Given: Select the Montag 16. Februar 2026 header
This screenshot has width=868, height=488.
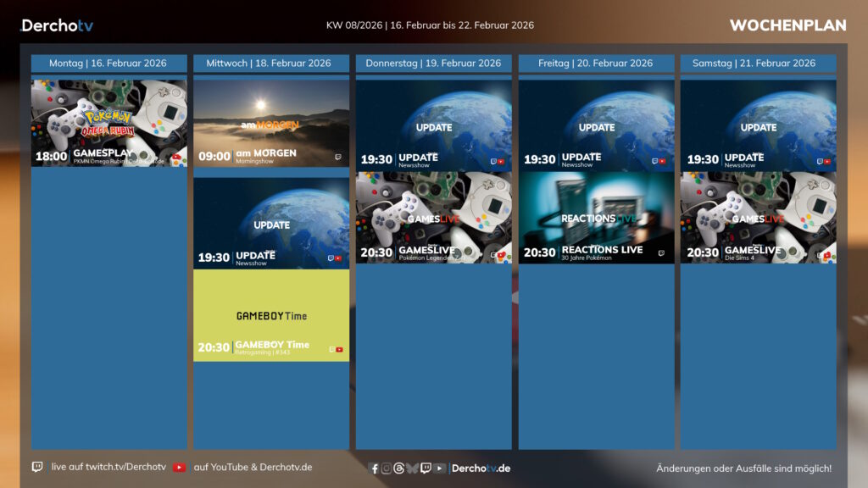Looking at the screenshot, I should (x=108, y=64).
